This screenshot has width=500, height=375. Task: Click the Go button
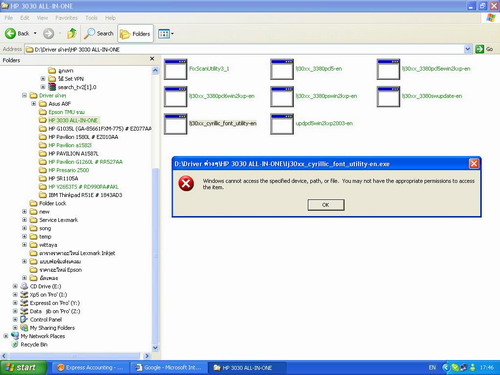click(484, 49)
